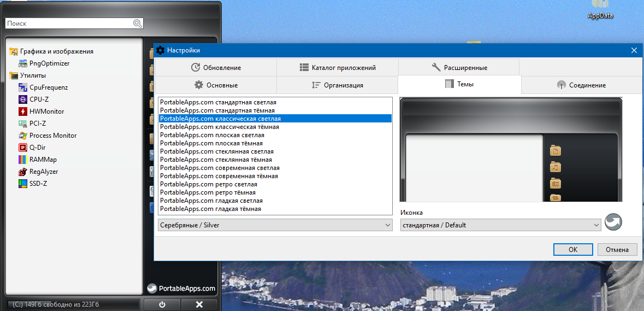Click the SSD-Z app icon
644x311 pixels.
23,183
